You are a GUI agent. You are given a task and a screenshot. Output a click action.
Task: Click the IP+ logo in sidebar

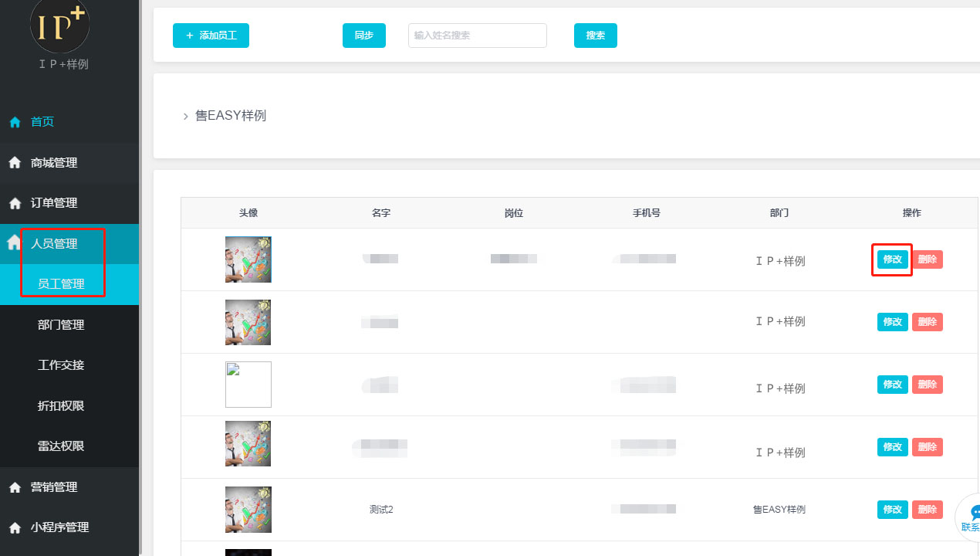pos(59,25)
